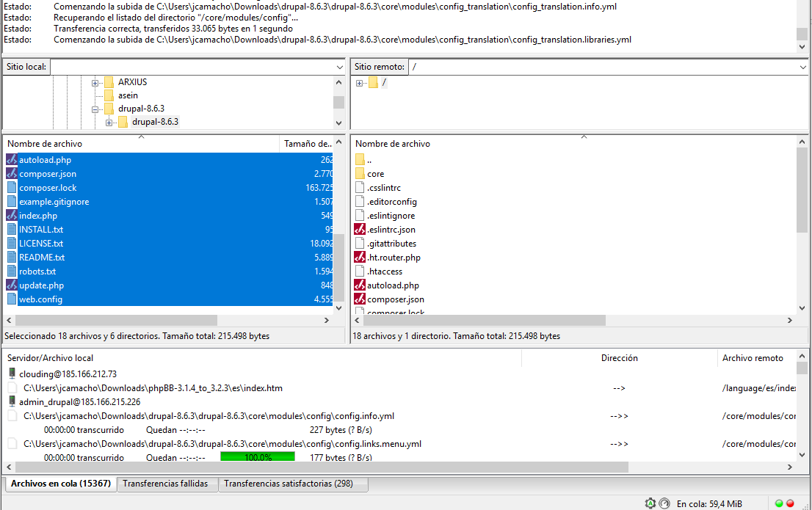Expand the nested drupal-8.6.3 subfolder node
812x510 pixels.
point(109,123)
